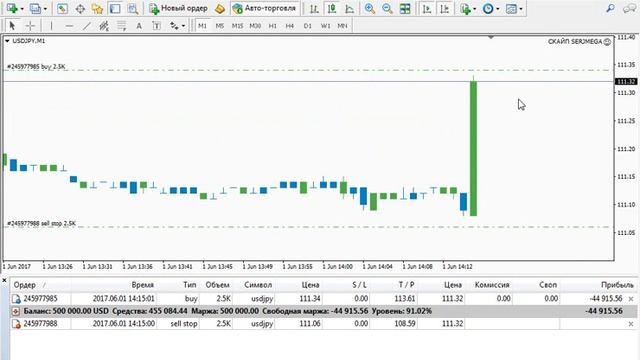Select the Trendline tool

87,26
